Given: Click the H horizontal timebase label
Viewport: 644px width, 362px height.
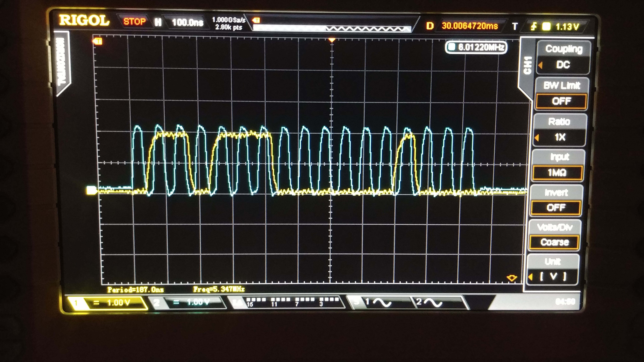Looking at the screenshot, I should pos(158,22).
